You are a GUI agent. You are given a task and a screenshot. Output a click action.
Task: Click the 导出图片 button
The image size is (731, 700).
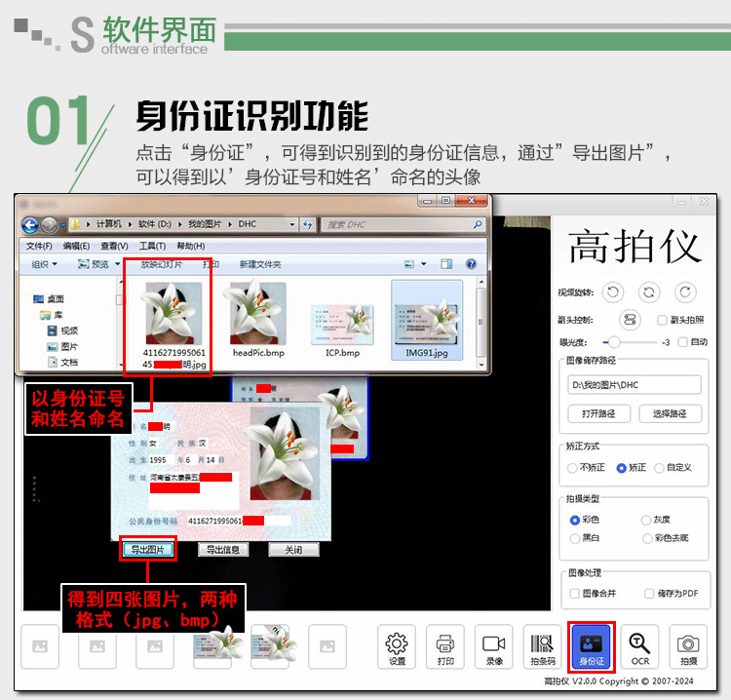(x=147, y=550)
